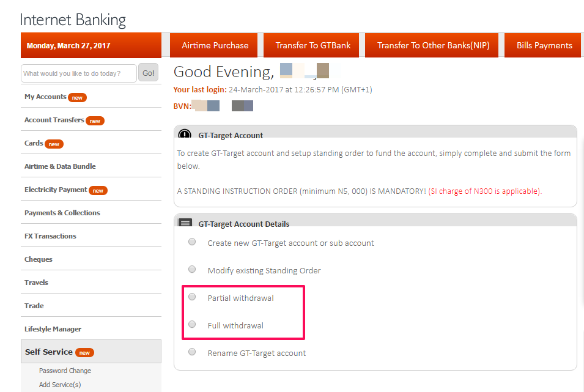Click the Go! search button
This screenshot has width=584, height=392.
tap(148, 73)
